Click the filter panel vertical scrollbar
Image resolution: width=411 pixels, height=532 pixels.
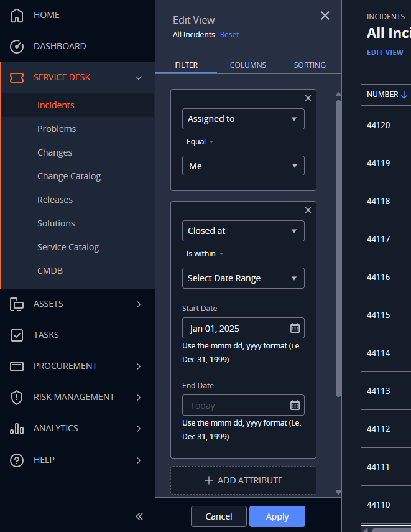[338, 248]
